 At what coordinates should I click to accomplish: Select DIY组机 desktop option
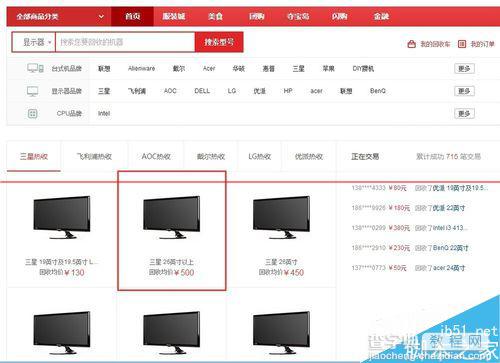[363, 69]
